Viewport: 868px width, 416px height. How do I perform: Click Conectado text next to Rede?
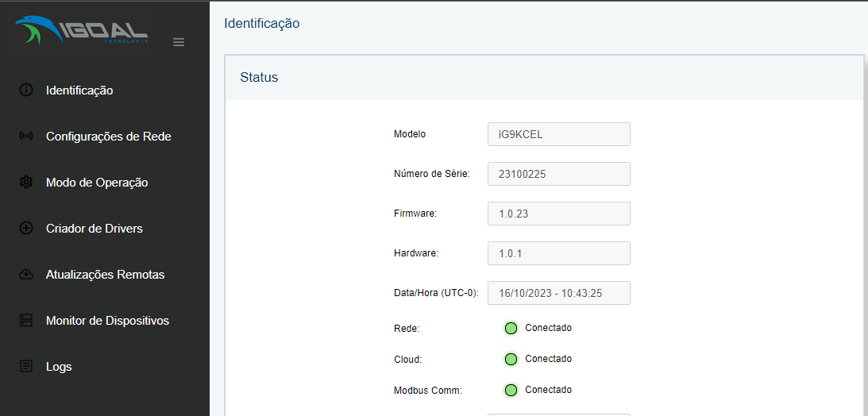[548, 328]
